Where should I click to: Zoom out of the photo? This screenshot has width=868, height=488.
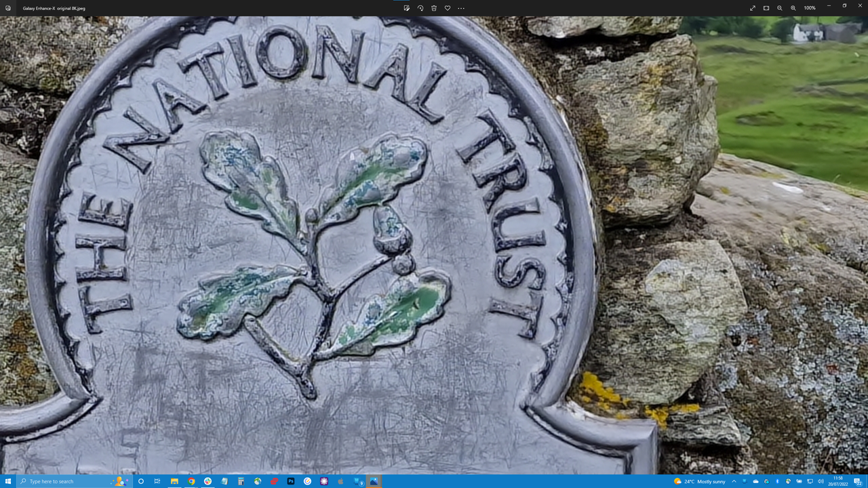tap(780, 8)
